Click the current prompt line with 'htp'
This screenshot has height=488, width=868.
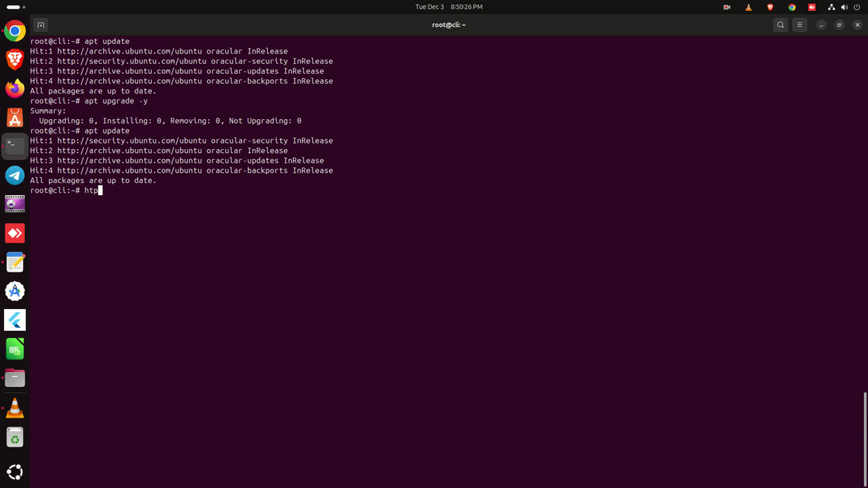click(66, 190)
